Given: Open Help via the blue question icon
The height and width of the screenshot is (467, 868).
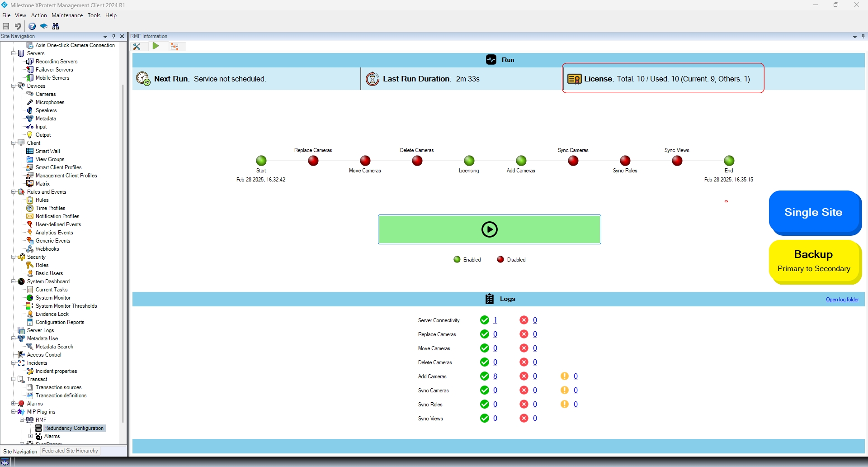Looking at the screenshot, I should point(32,26).
